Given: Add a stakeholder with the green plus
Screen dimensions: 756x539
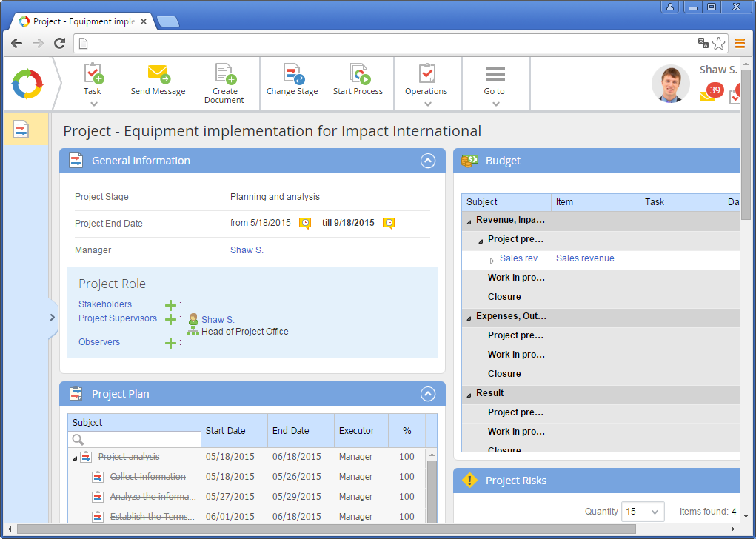Looking at the screenshot, I should [x=170, y=305].
